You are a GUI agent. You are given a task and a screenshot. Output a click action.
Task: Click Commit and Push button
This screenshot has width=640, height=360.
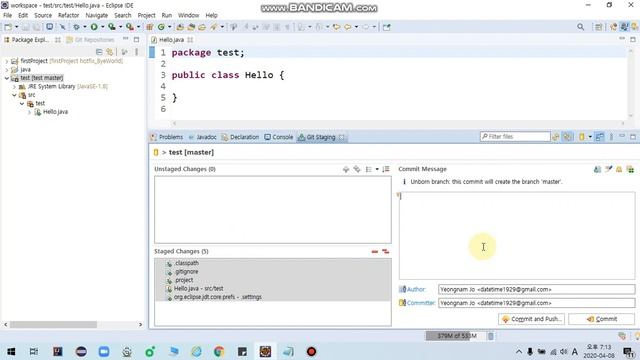coord(531,319)
